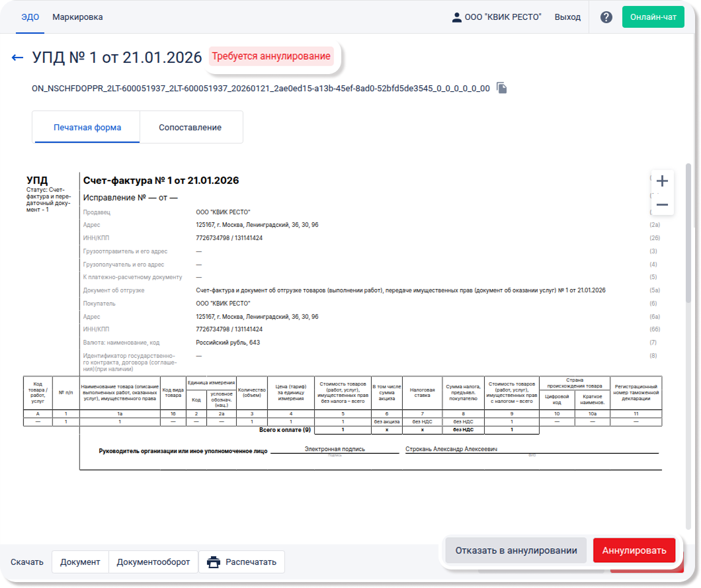Image resolution: width=701 pixels, height=588 pixels.
Task: Go back using the left arrow
Action: tap(17, 58)
